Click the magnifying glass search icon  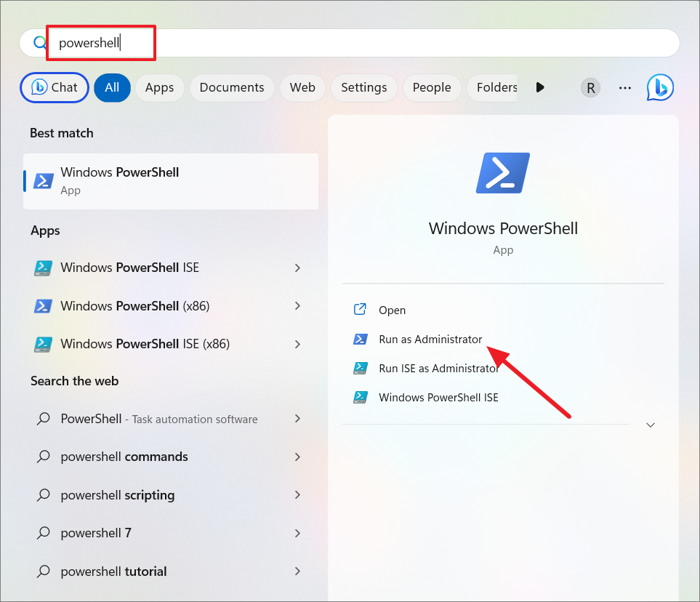[39, 42]
